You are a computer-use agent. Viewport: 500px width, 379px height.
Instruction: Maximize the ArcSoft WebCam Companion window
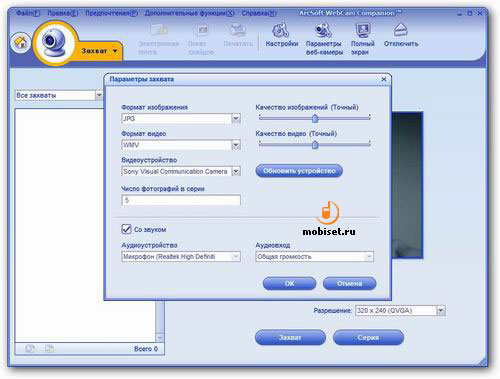point(470,14)
